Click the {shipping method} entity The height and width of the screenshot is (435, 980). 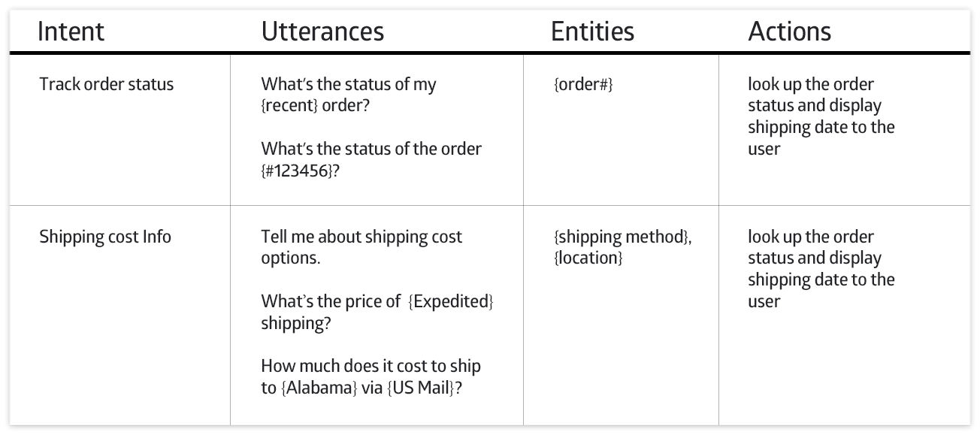pos(621,237)
